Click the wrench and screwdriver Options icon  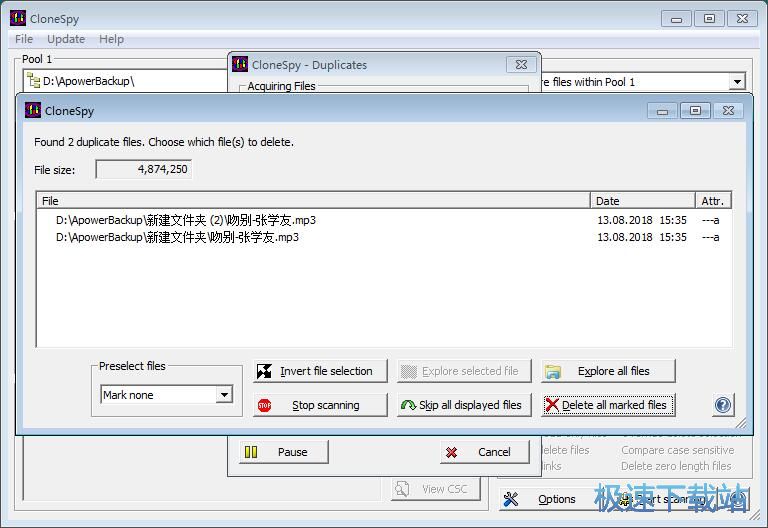pyautogui.click(x=510, y=499)
